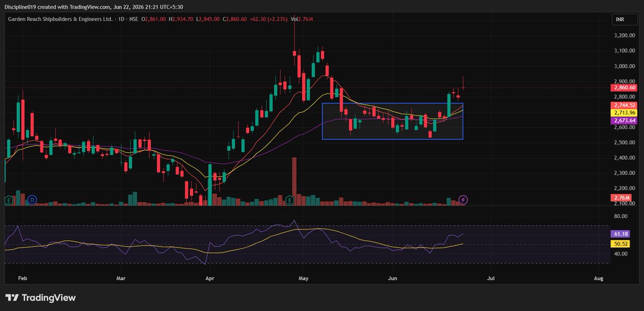Viewport: 644px width, 311px height.
Task: Click the Garden Reach Shipbuilders symbol title
Action: [x=60, y=19]
